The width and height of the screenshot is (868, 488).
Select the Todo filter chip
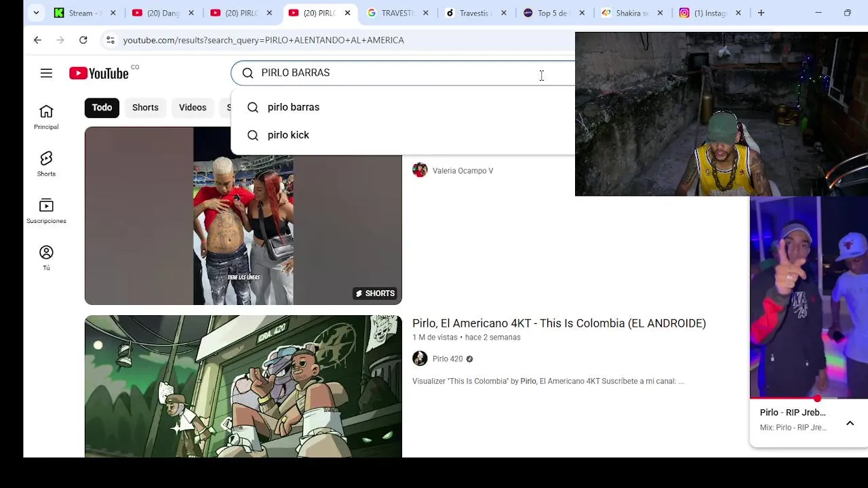coord(102,108)
